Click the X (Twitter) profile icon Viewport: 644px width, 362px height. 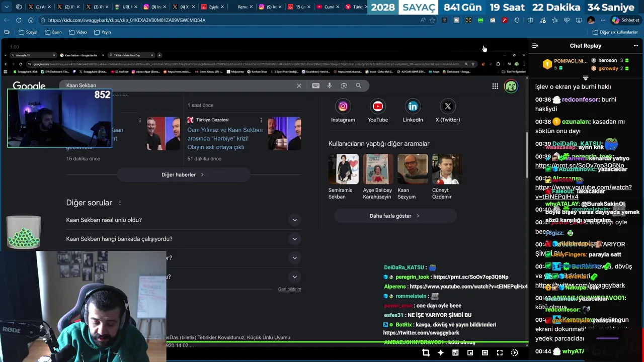[x=448, y=106]
